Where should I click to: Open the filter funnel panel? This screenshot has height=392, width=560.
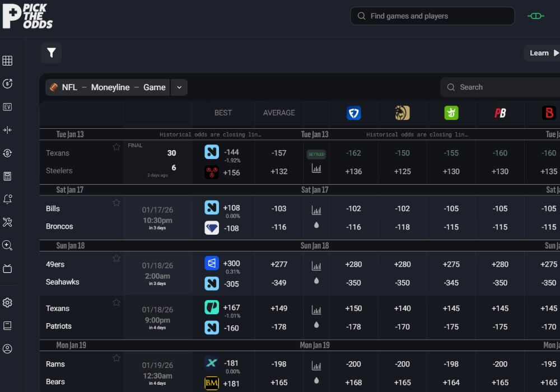coord(51,53)
